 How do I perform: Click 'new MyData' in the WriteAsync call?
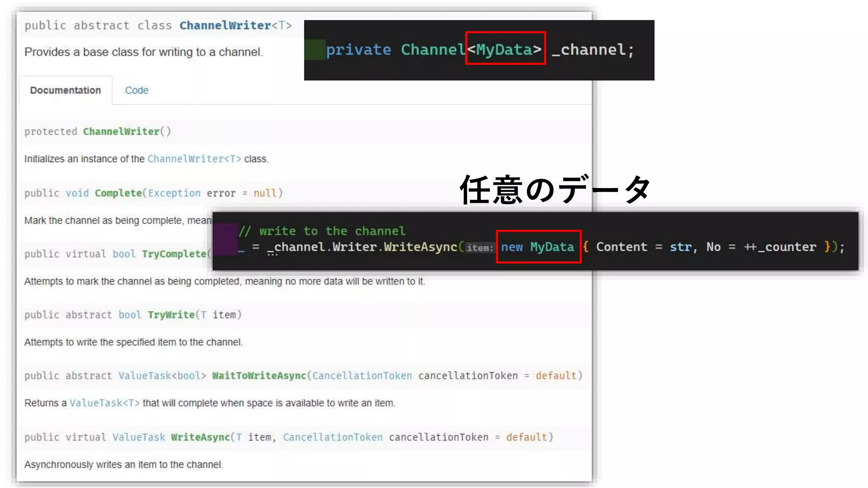point(538,247)
